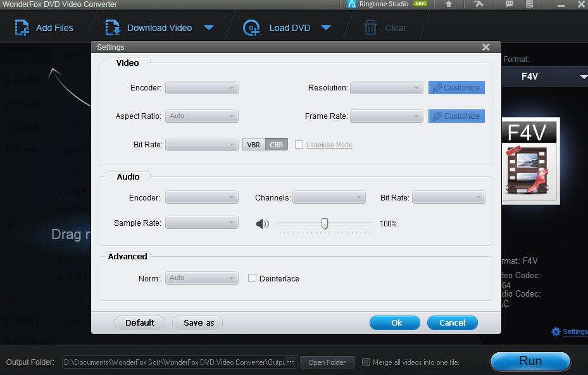Open the Frame Rate dropdown

pyautogui.click(x=386, y=116)
